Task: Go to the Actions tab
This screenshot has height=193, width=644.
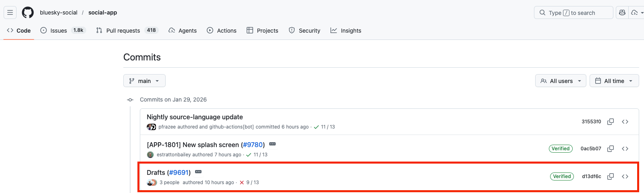Action: (x=222, y=31)
